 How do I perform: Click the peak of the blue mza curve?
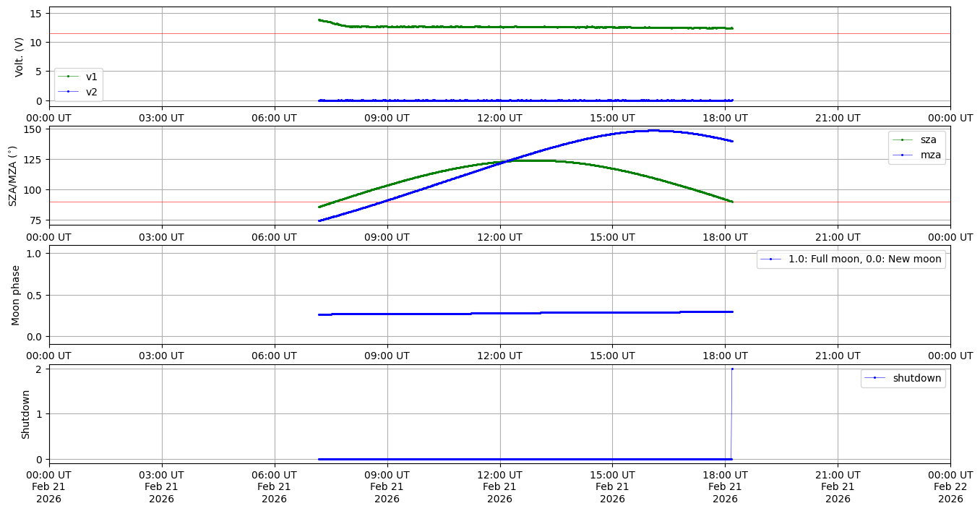click(653, 131)
